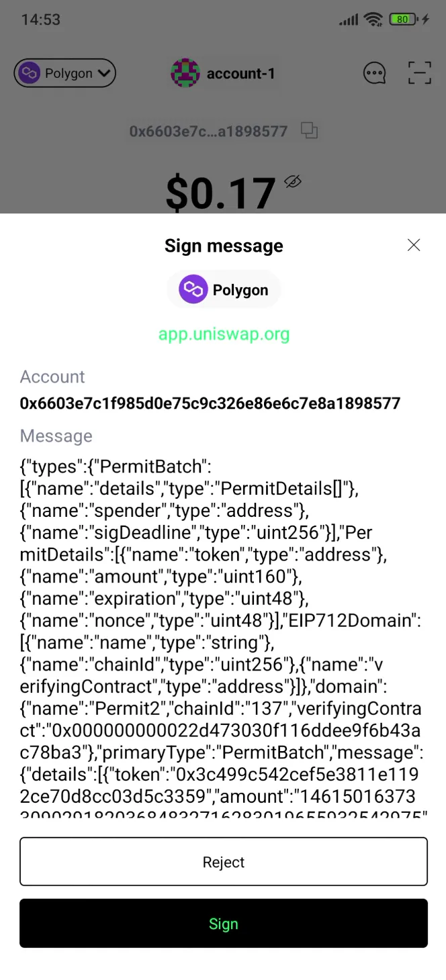Tap the Sign button

click(224, 924)
